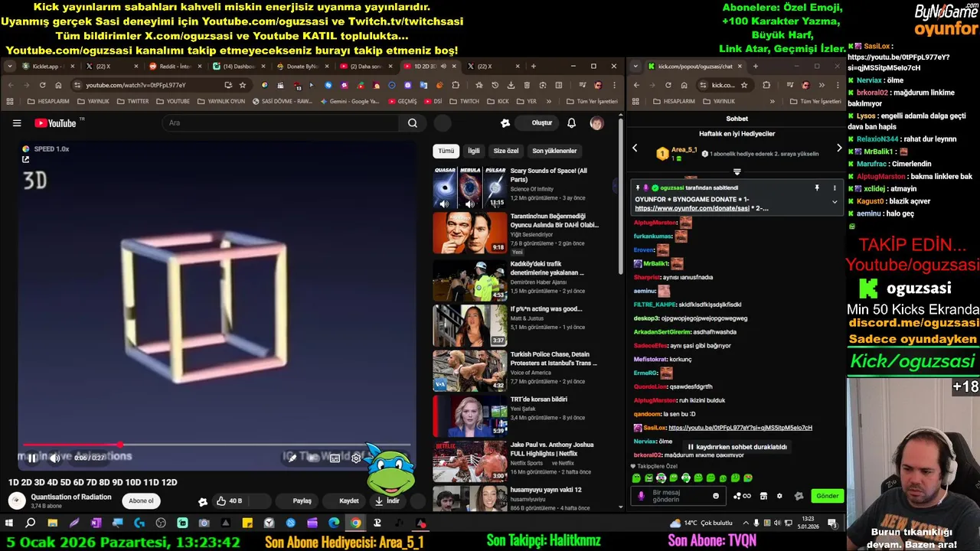Switch to the Reddit browser tab

(x=175, y=67)
